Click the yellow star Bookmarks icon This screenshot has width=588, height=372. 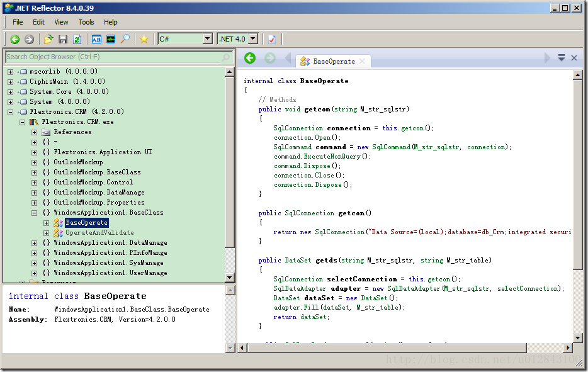point(144,39)
